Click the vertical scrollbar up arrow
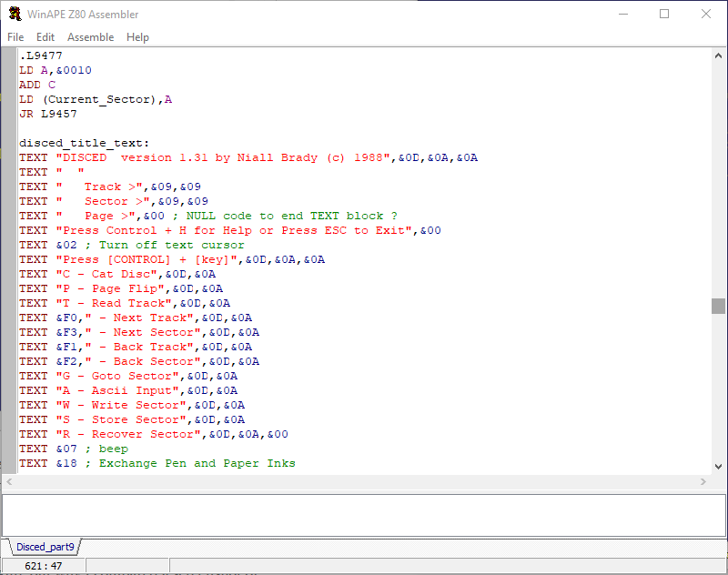This screenshot has height=575, width=728. click(x=718, y=56)
